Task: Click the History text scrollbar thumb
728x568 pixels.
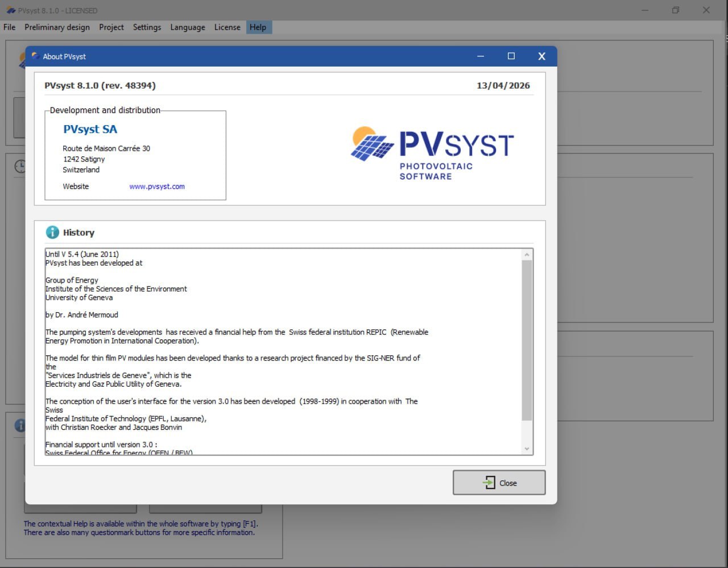Action: pyautogui.click(x=527, y=341)
